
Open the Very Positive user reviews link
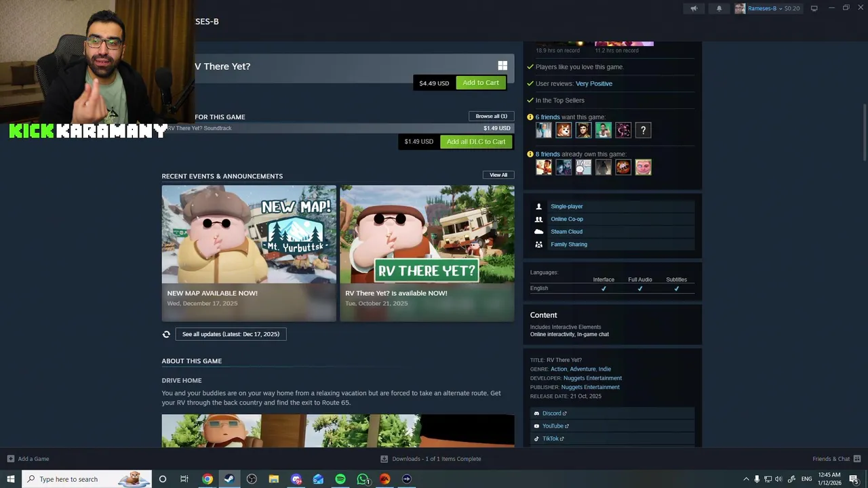point(594,83)
